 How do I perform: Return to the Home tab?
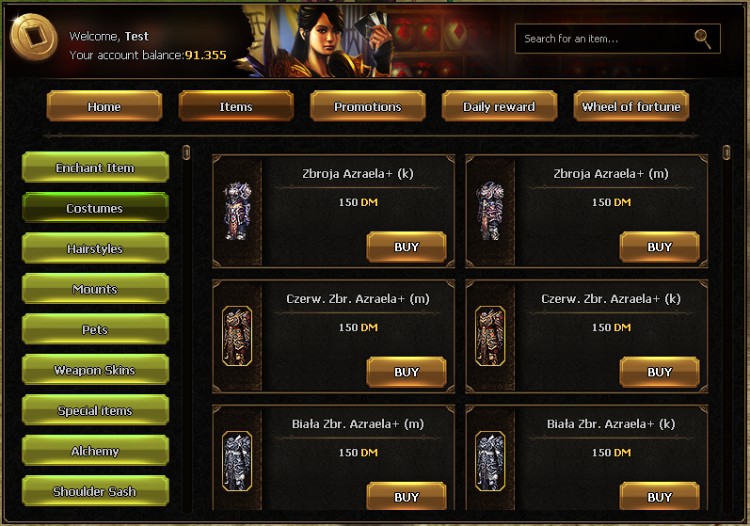click(x=104, y=106)
